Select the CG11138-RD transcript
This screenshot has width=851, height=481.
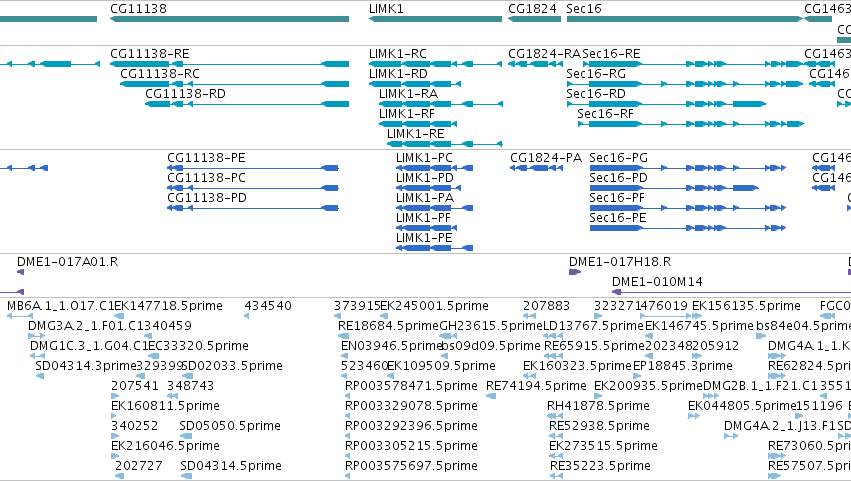(247, 104)
